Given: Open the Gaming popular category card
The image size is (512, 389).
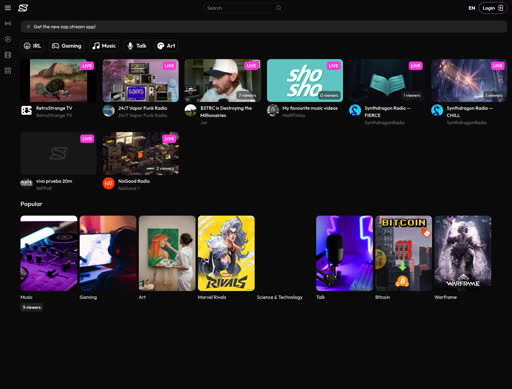Looking at the screenshot, I should point(108,253).
